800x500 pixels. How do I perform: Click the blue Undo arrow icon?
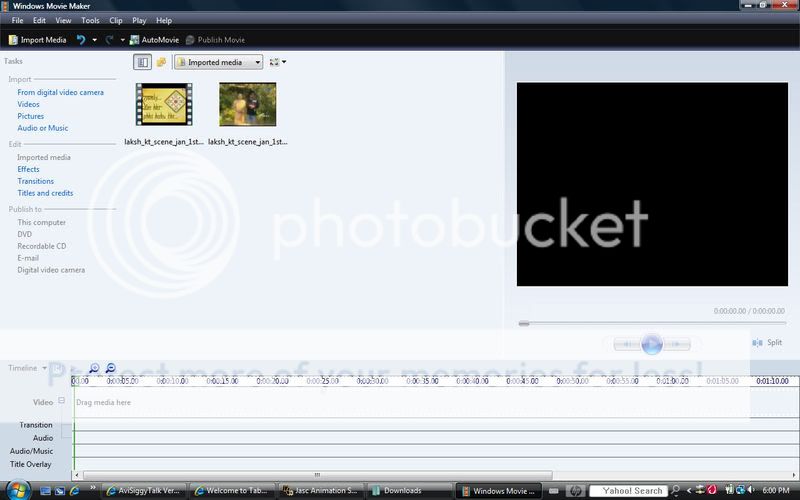tap(81, 40)
